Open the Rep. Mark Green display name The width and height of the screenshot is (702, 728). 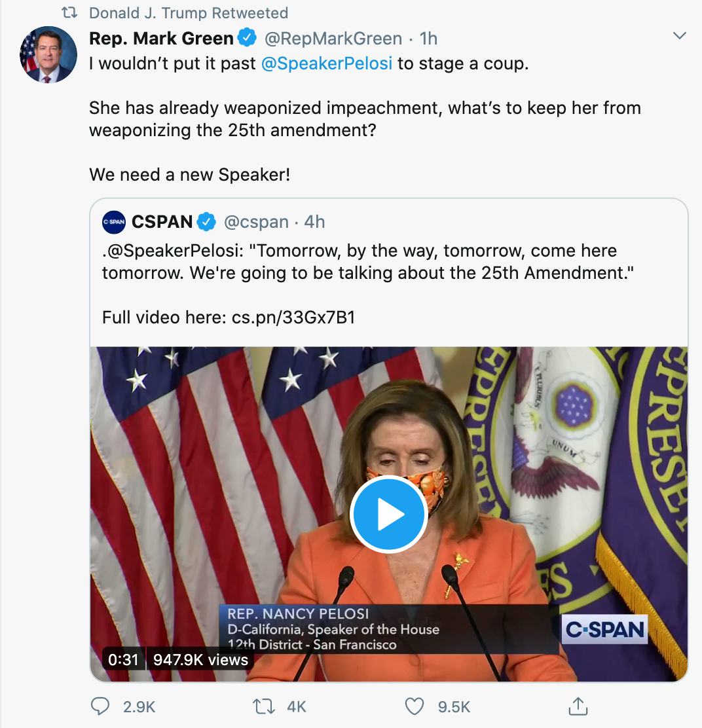tap(161, 39)
